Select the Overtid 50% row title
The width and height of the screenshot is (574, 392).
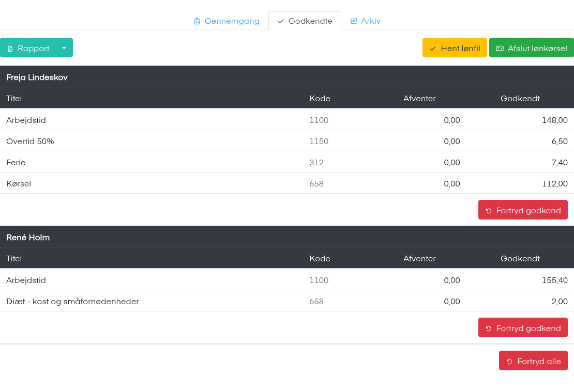[30, 141]
